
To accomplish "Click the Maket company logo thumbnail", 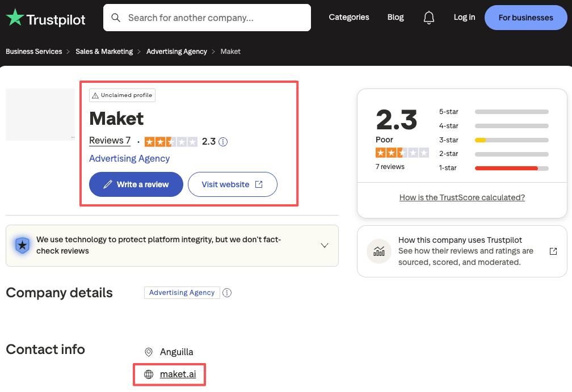I will [40, 115].
